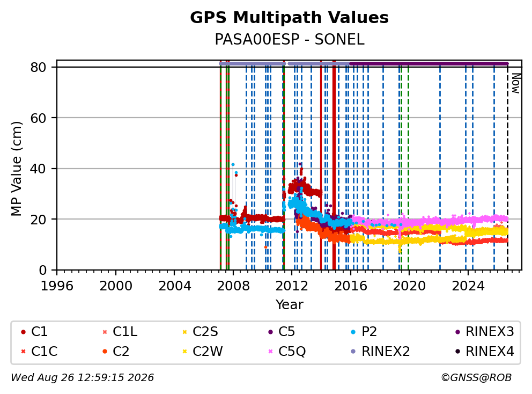
Task: Click the timestamp Wed Aug 26 12:59:15 2026
Action: tap(83, 378)
